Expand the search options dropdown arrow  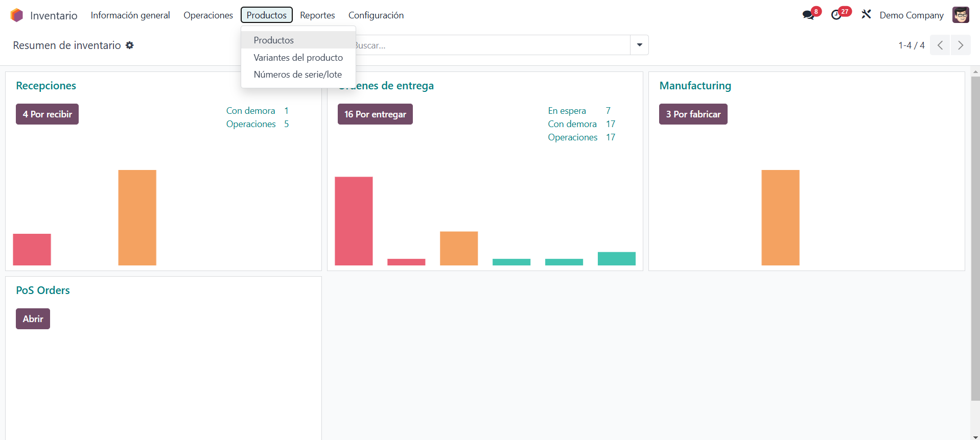tap(639, 45)
